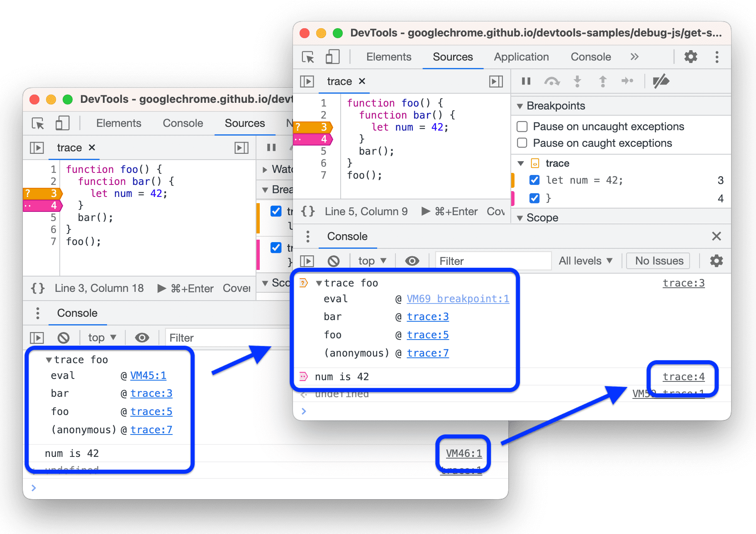756x534 pixels.
Task: Step over the next function call
Action: click(552, 81)
